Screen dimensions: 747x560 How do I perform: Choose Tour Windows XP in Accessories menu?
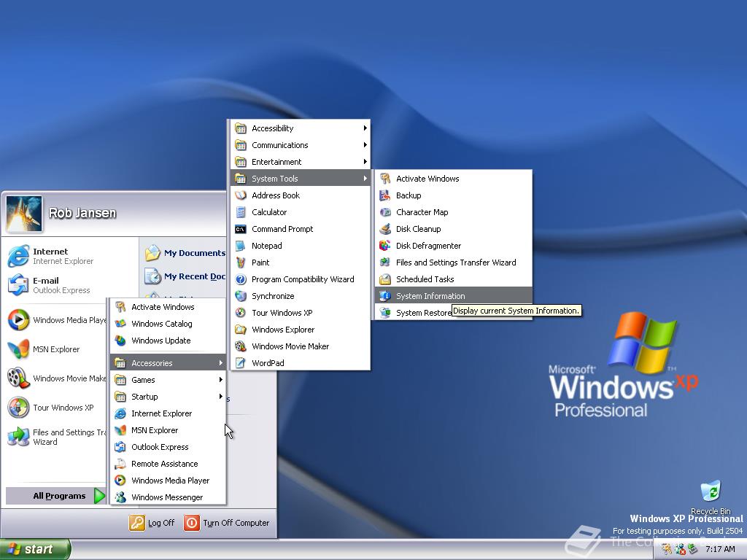click(x=300, y=313)
